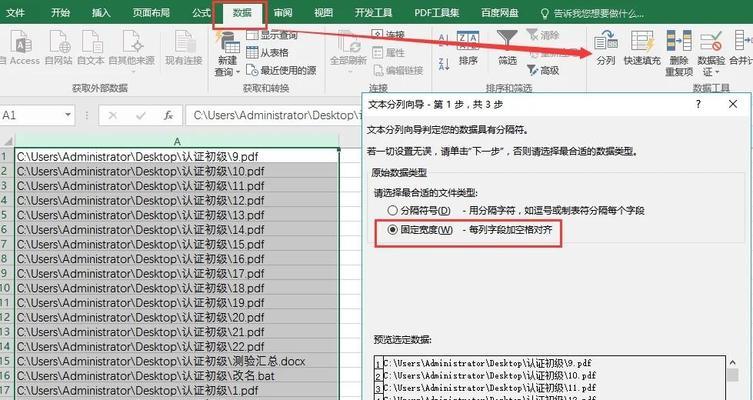This screenshot has width=753, height=400.
Task: Open the 百度网盘 ribbon tab
Action: click(x=500, y=13)
